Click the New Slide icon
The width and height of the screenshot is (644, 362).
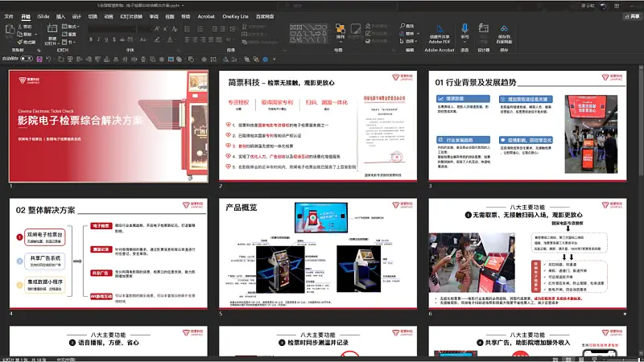pos(52,30)
